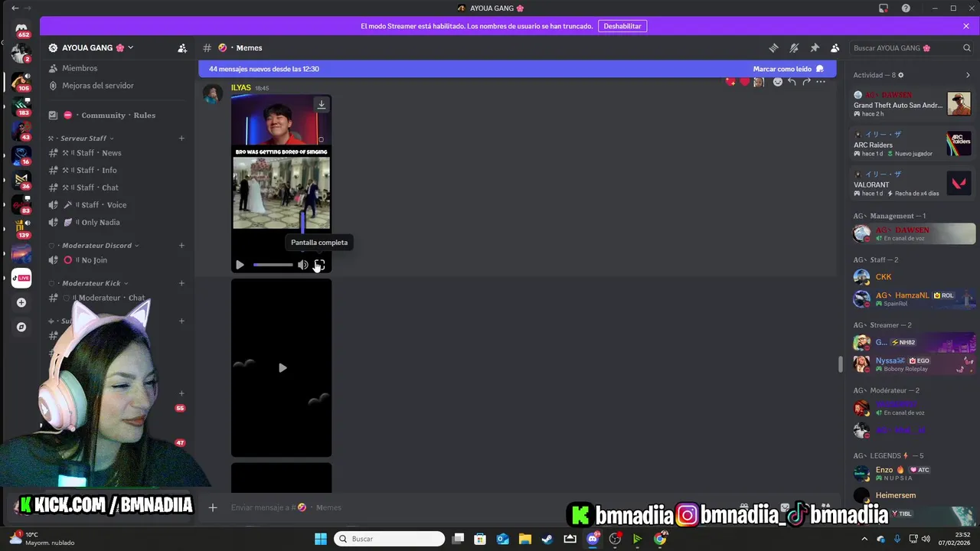980x551 pixels.
Task: Select the server icon with 139 badge
Action: click(21, 229)
